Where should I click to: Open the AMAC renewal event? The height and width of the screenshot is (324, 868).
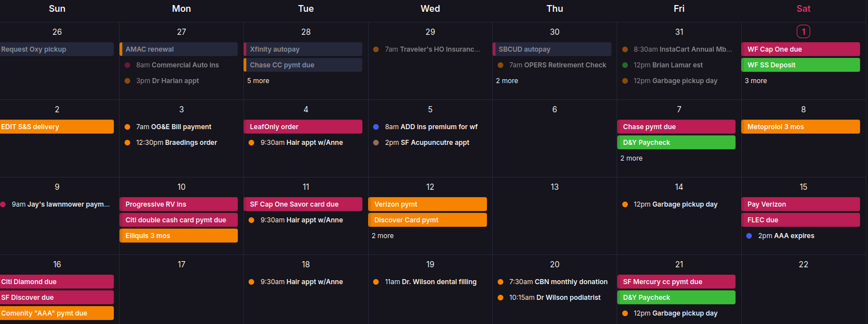(180, 49)
